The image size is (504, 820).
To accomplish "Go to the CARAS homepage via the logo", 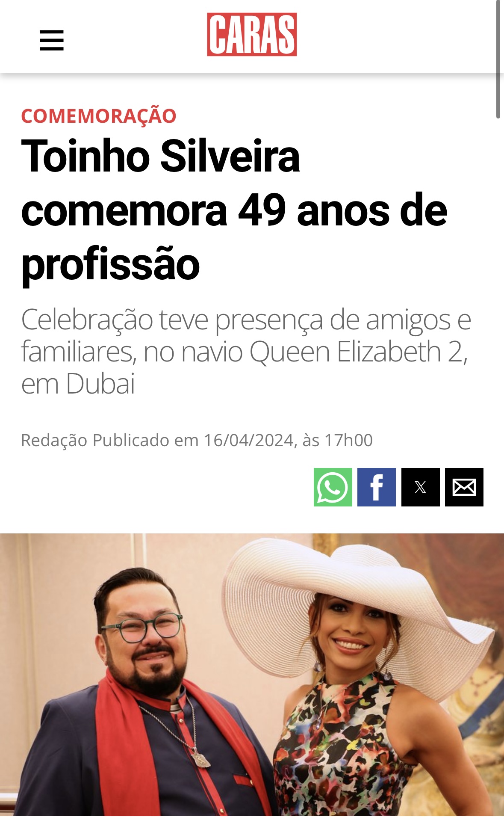I will tap(252, 35).
